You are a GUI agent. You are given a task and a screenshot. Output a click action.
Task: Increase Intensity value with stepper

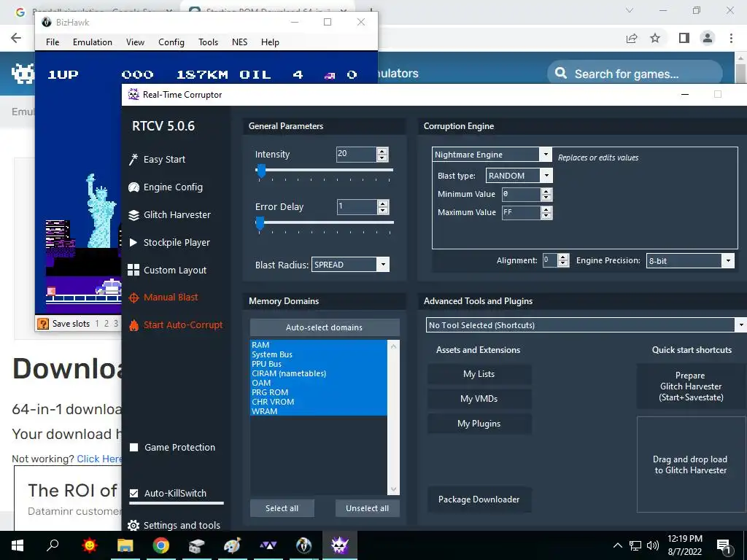[382, 151]
